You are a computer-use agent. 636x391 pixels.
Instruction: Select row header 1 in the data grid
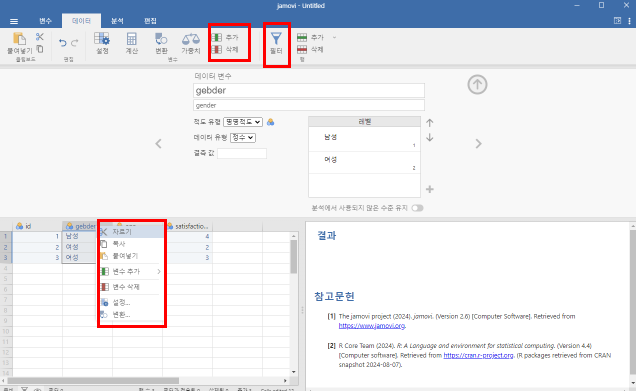(6, 236)
